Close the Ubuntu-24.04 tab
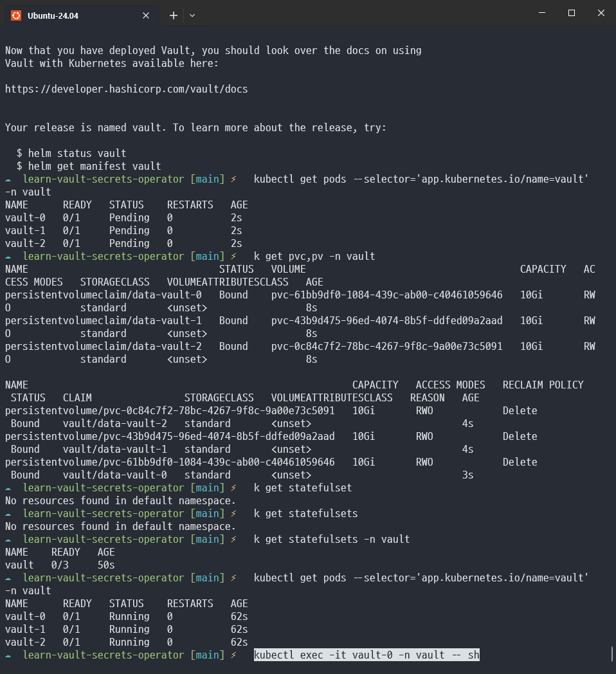The image size is (616, 674). (146, 15)
